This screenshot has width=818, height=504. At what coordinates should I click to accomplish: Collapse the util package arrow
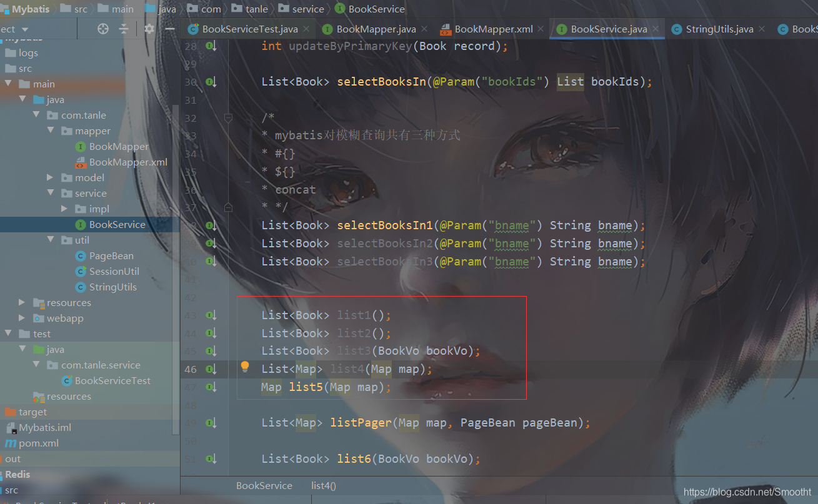click(x=51, y=240)
